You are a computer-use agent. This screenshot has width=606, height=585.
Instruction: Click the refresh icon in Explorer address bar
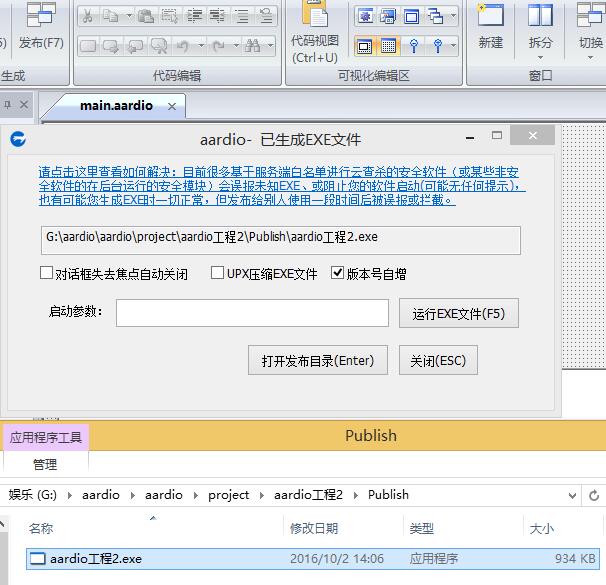click(x=594, y=495)
